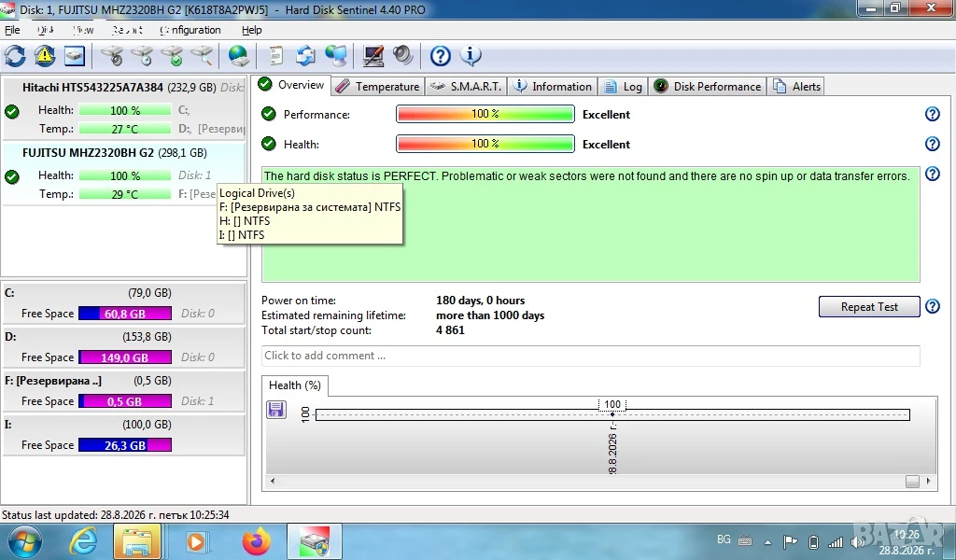Click the globe with disk toolbar icon
The height and width of the screenshot is (560, 956).
click(238, 56)
